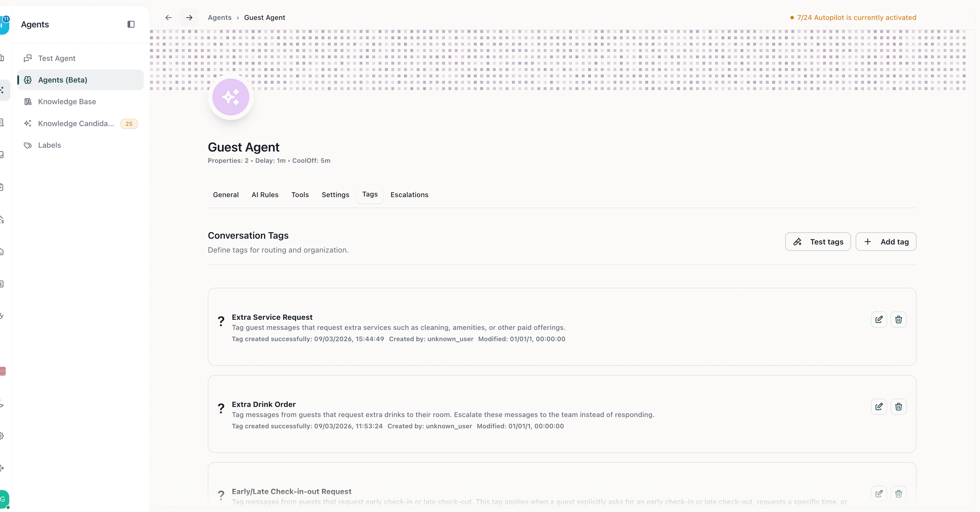Click the forward navigation arrow
The height and width of the screenshot is (512, 980).
(x=189, y=18)
